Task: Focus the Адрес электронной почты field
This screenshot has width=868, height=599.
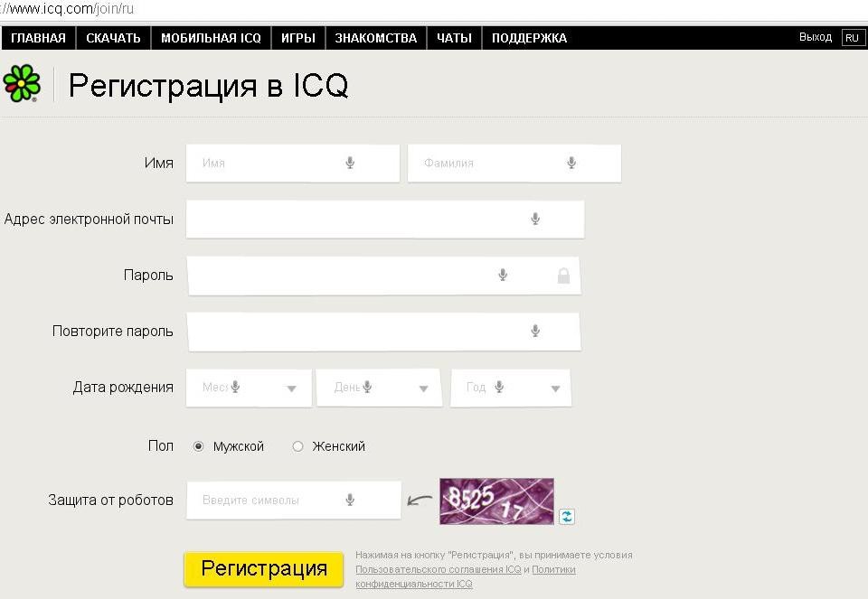Action: 385,219
